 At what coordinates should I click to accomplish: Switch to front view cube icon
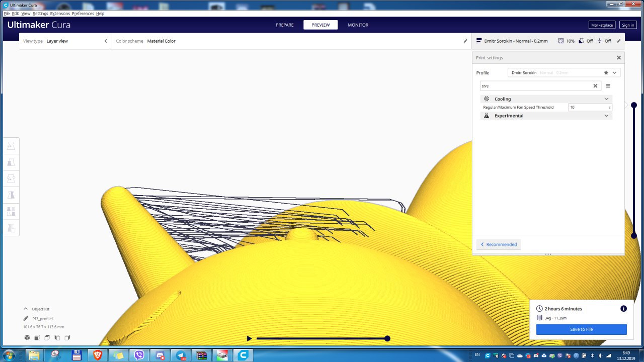tap(37, 337)
